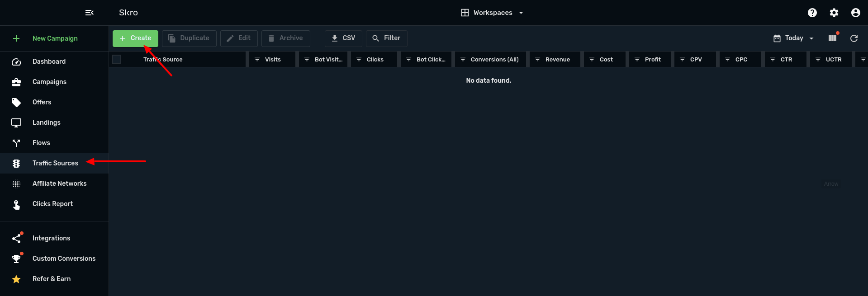868x296 pixels.
Task: Click the Integrations share icon
Action: coord(16,238)
